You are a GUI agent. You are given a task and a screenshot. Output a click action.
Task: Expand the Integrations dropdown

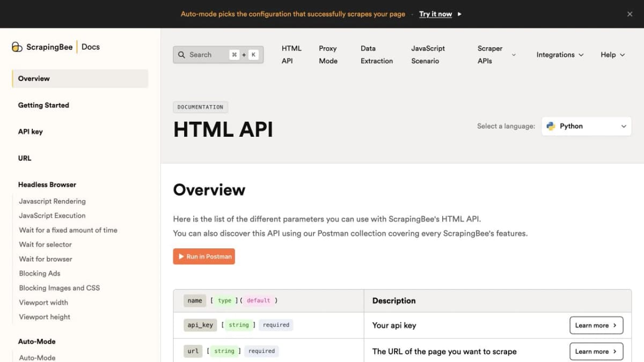click(x=560, y=55)
